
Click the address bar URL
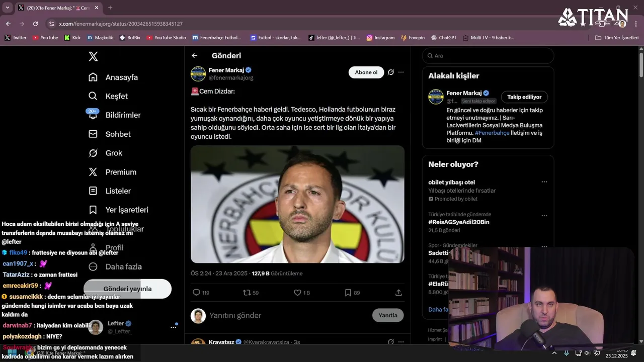tap(121, 24)
